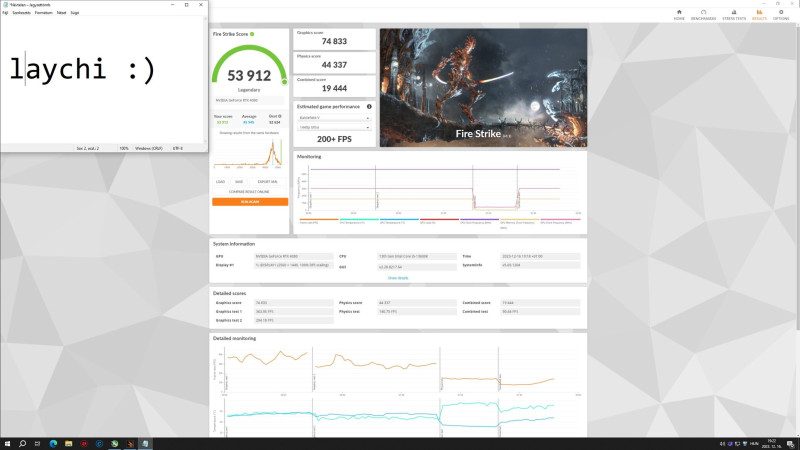This screenshot has height=450, width=800.
Task: Click the Physics score value 44 337
Action: 334,65
